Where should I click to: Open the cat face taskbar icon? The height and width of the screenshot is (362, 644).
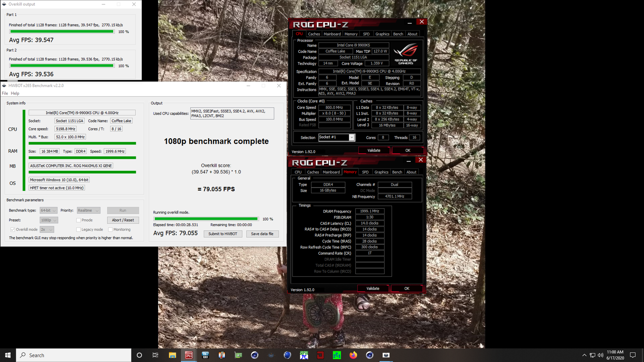[271, 355]
